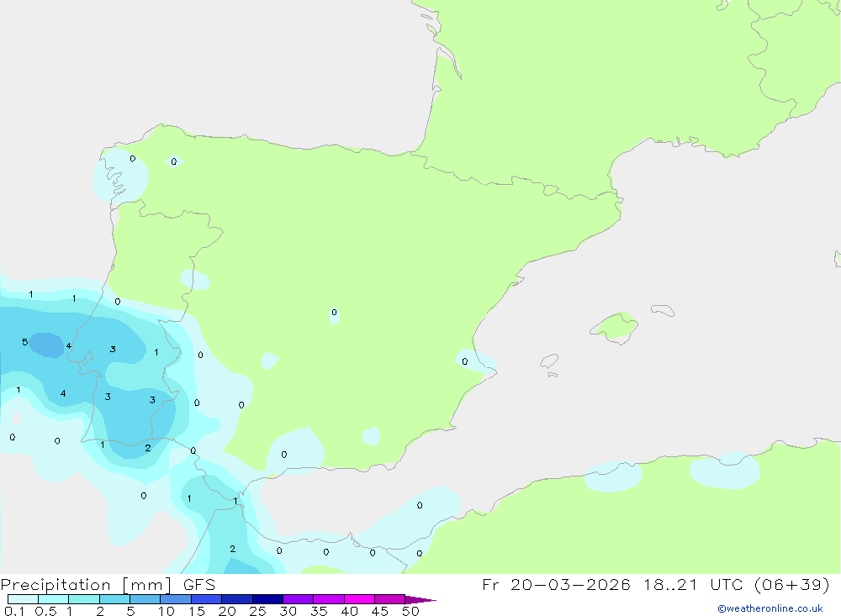Click the '0' value in central Spain
This screenshot has height=616, width=841.
pyautogui.click(x=334, y=312)
